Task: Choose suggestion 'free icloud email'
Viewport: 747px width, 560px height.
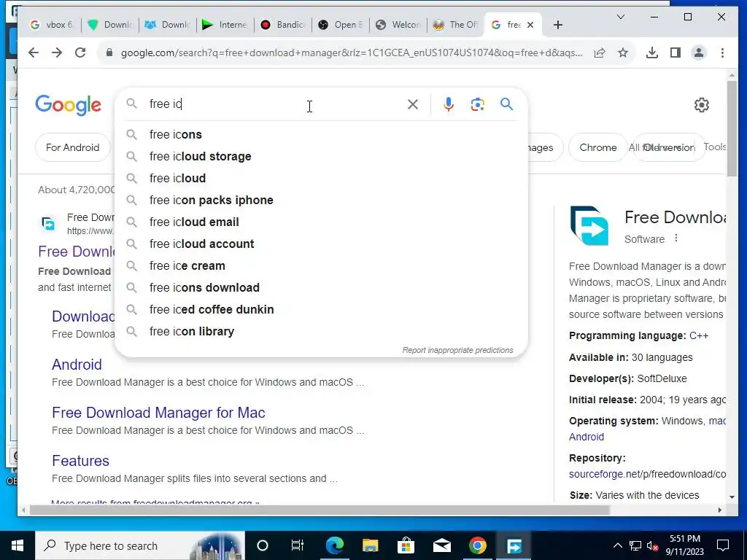Action: [321, 222]
